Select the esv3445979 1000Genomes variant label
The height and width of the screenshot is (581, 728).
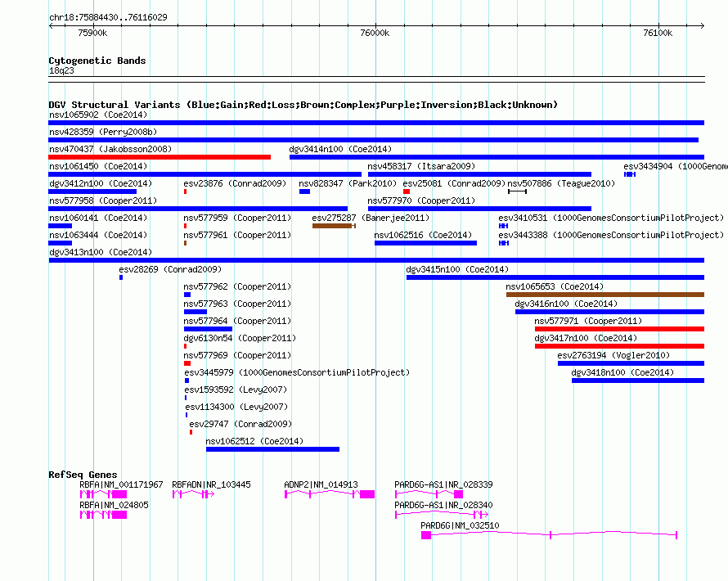coord(297,372)
